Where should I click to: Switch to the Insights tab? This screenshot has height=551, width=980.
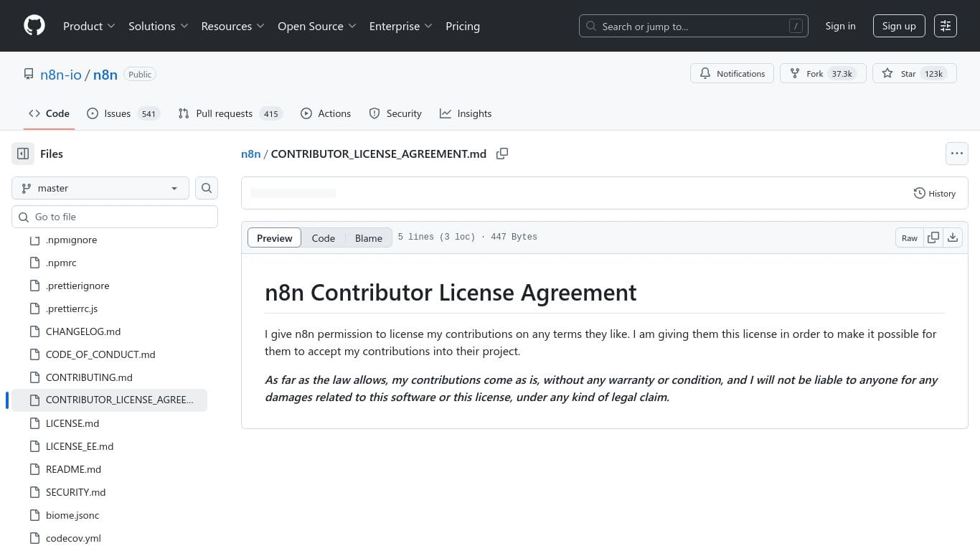[466, 113]
